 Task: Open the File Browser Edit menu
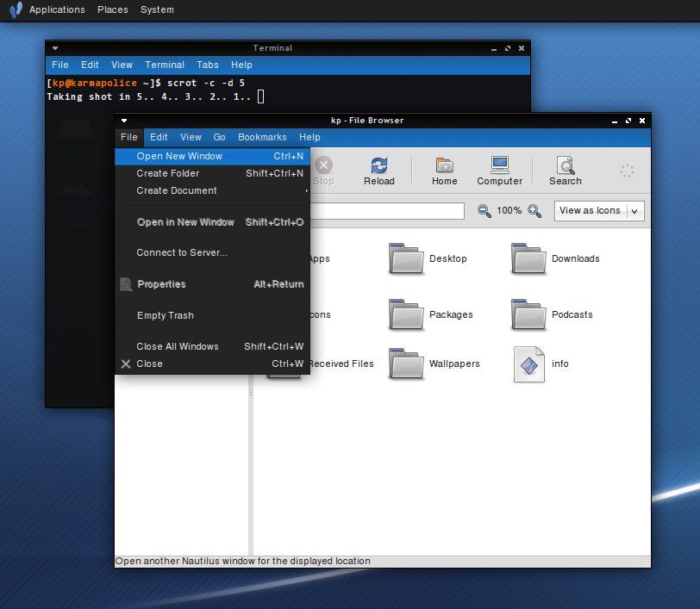point(159,137)
